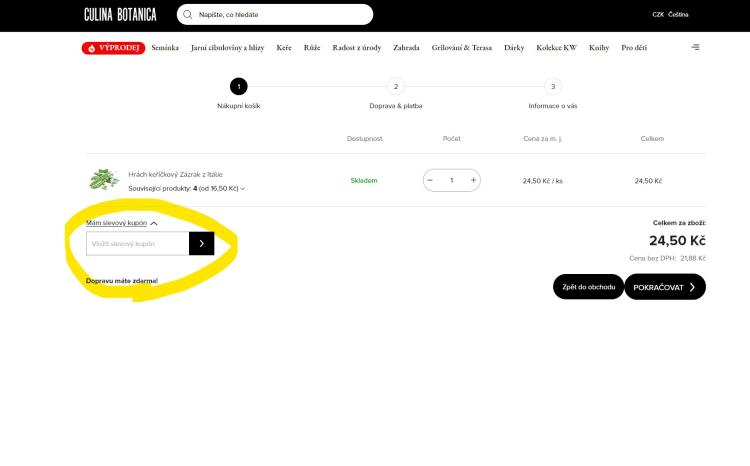Open product link Hrách keříčkový Zázrak z Itálie
Viewport: 750px width, 466px height.
click(x=175, y=175)
